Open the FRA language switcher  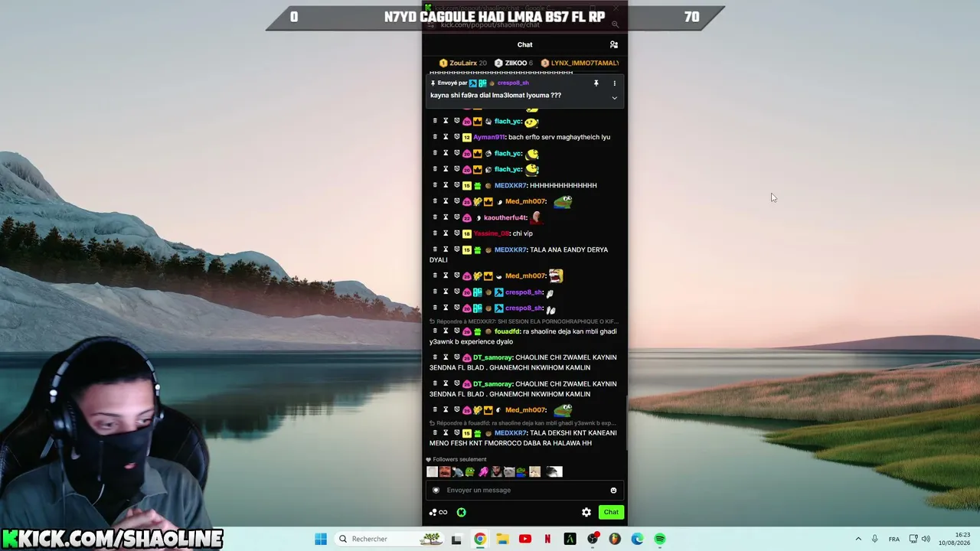click(x=894, y=539)
